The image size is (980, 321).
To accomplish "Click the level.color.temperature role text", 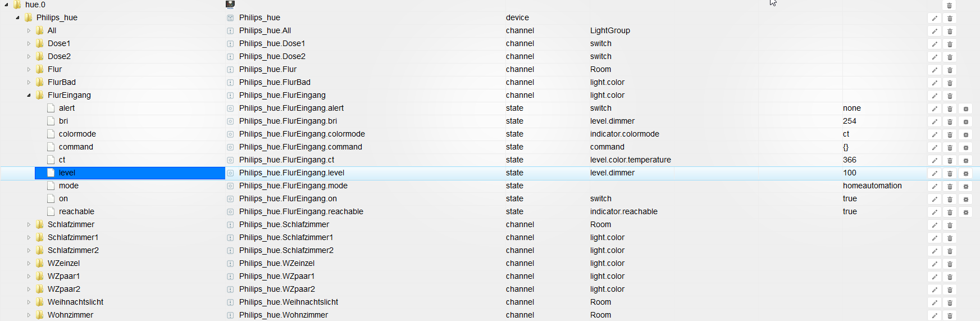I will click(x=631, y=160).
